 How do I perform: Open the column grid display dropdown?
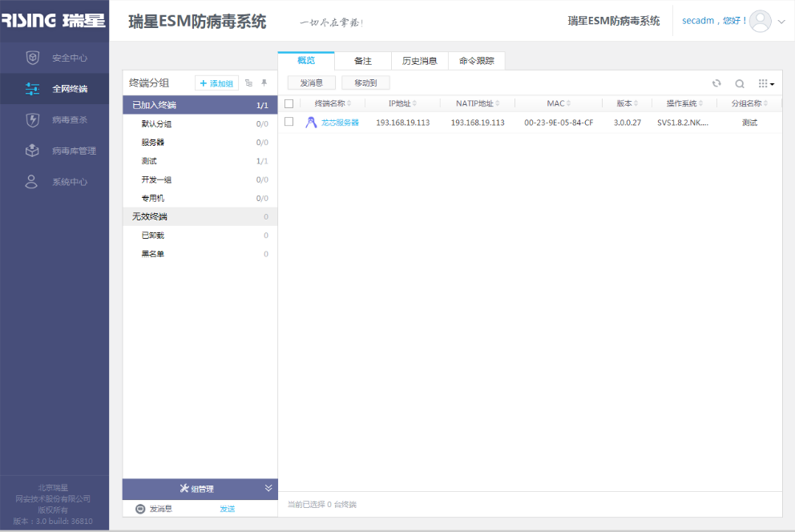click(x=766, y=83)
